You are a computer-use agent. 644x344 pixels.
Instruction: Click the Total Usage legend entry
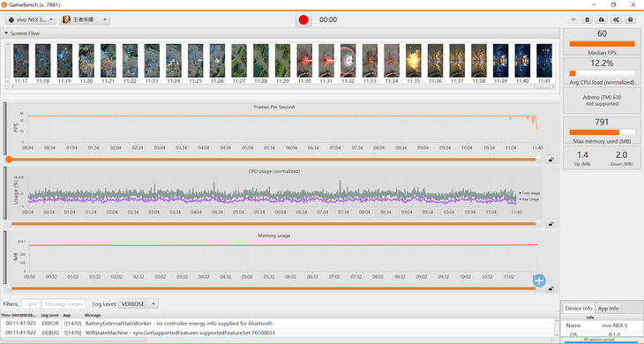[529, 193]
